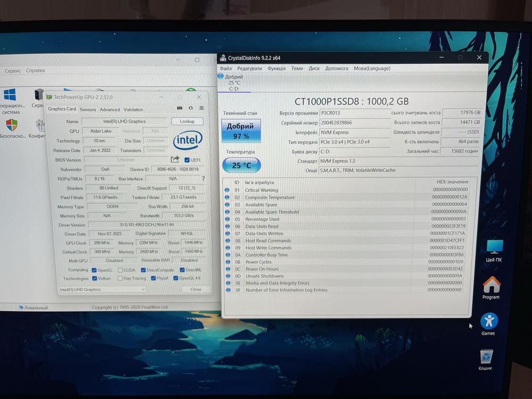Click the Локальный icon in the status bar

pyautogui.click(x=21, y=307)
